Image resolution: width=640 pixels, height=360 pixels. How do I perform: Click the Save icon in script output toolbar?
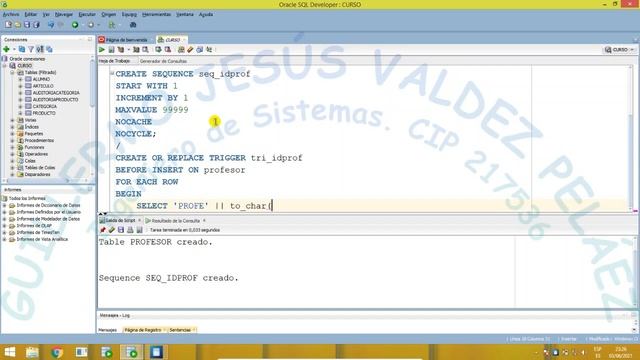click(121, 230)
